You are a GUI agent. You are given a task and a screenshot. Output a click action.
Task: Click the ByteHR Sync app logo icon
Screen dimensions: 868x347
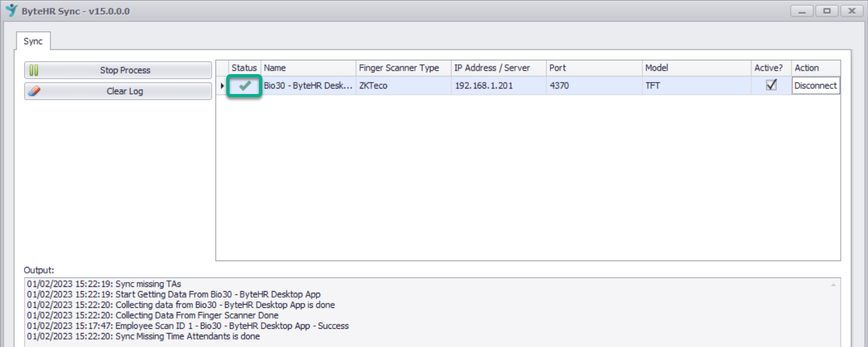tap(11, 10)
